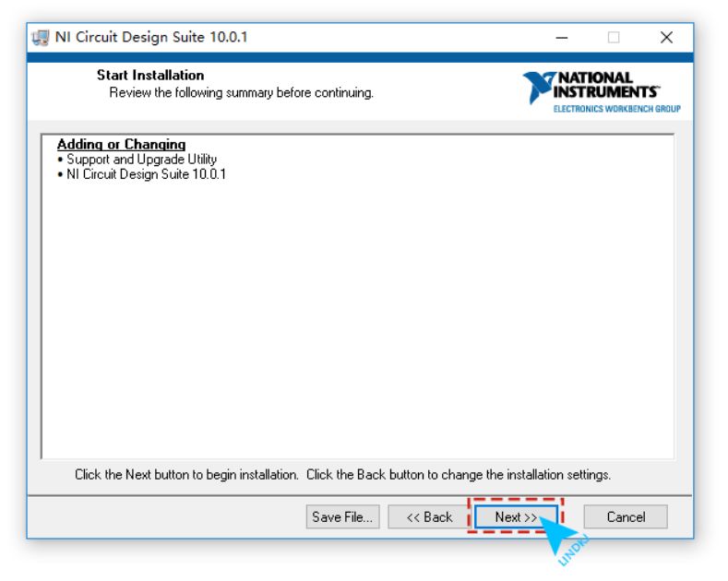Click the National Instruments logo
Screen dimensions: 728x581
[602, 92]
